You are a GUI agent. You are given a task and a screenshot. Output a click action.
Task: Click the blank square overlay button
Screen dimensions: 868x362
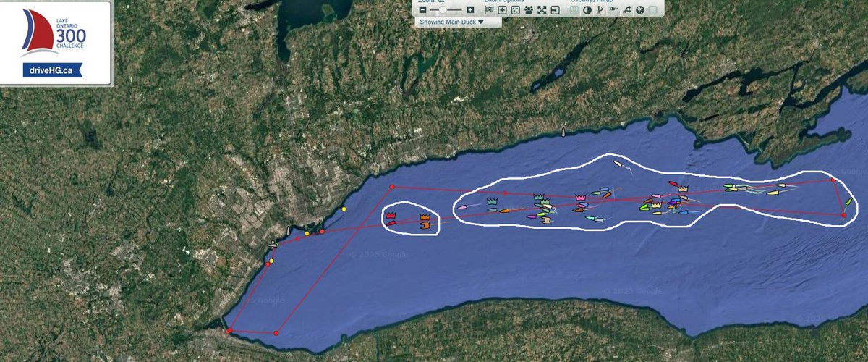(653, 10)
